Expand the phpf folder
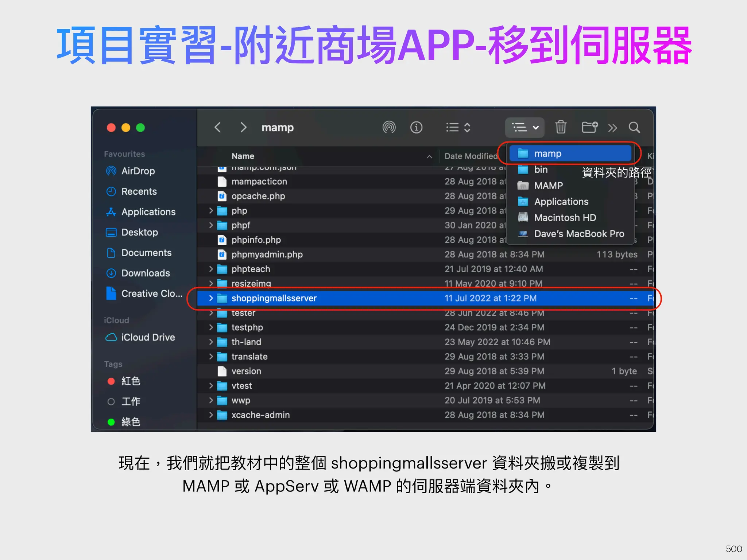This screenshot has height=560, width=747. (x=211, y=225)
